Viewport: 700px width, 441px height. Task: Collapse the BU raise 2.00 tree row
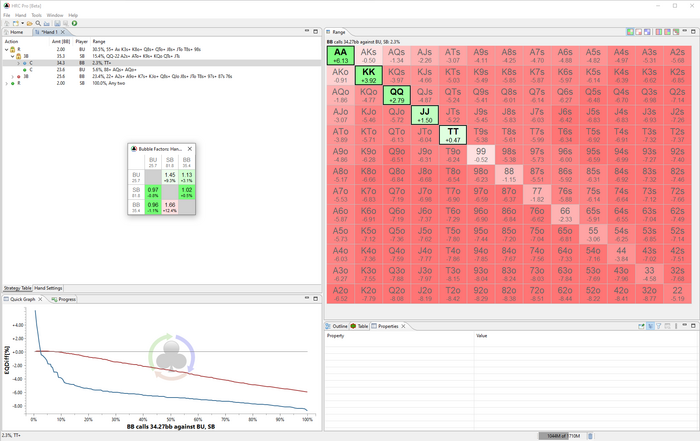(6, 50)
